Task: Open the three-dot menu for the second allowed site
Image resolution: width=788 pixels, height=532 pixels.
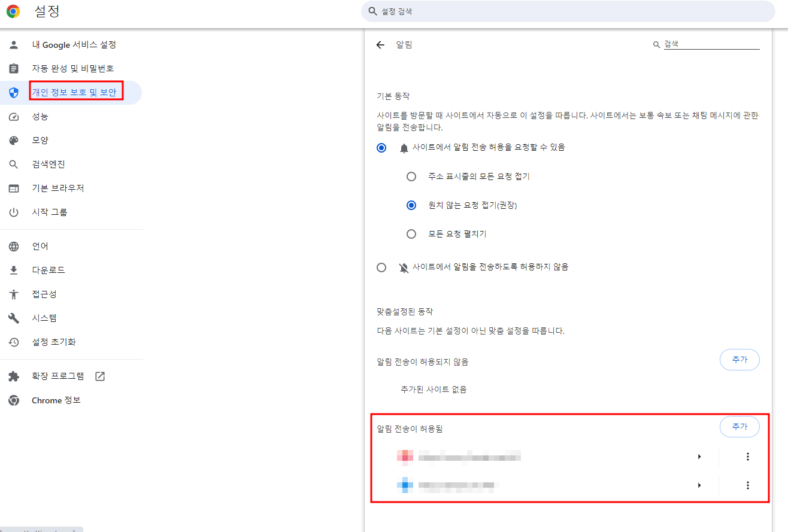Action: point(748,485)
